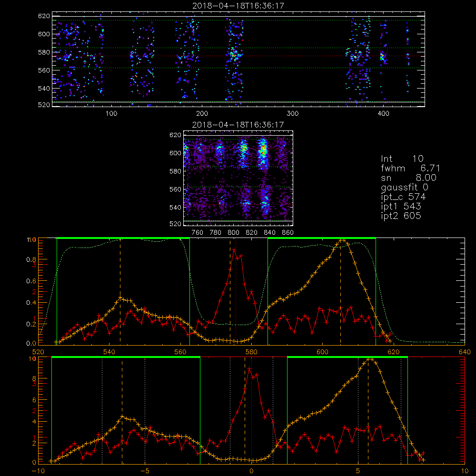Click the left thick green bar atop the lower plot

(126, 357)
